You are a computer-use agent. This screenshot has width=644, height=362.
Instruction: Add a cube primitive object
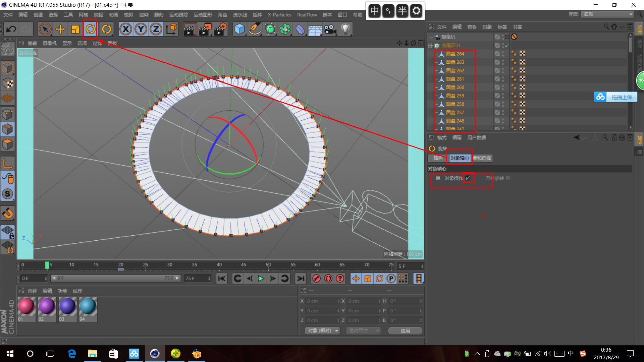tap(239, 29)
